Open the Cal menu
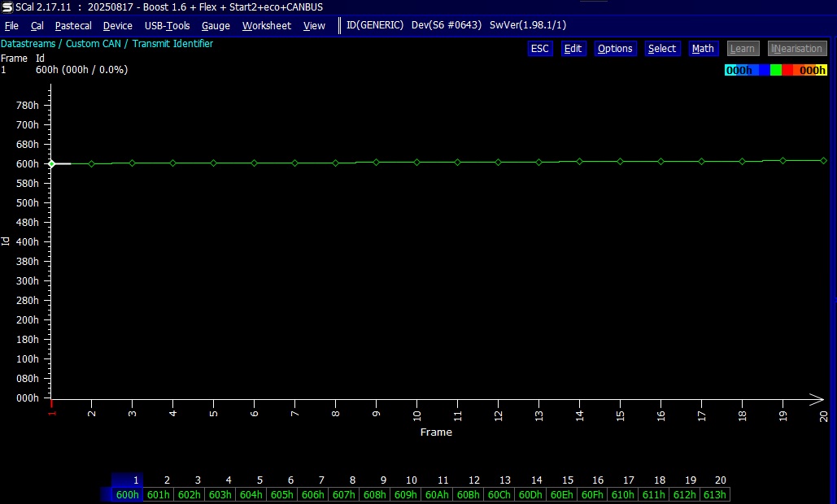 37,25
